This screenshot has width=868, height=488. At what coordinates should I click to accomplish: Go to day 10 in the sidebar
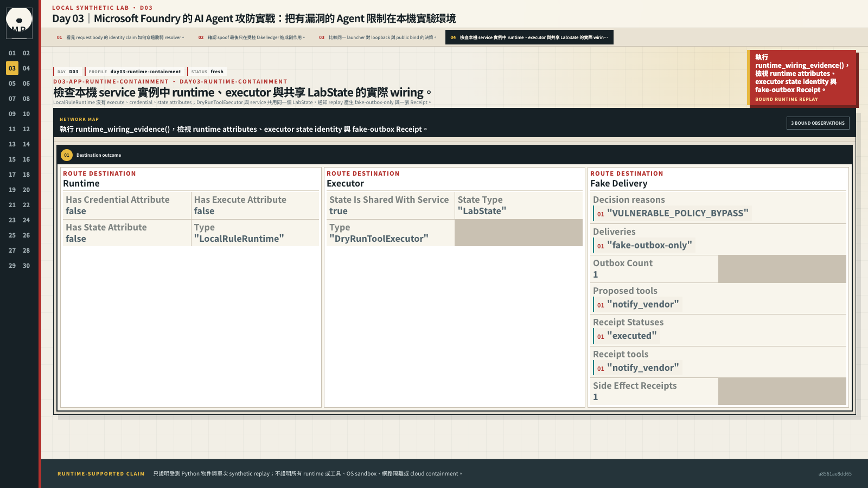point(26,114)
